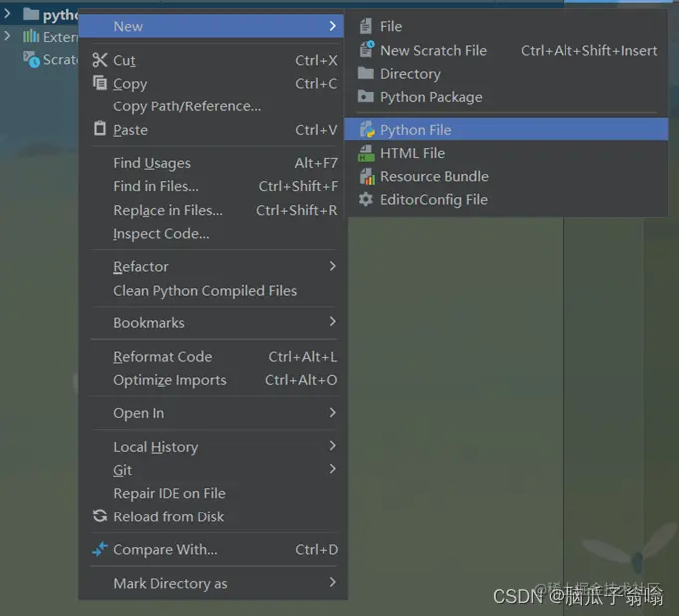679x616 pixels.
Task: Choose Find in Files...
Action: point(213,186)
